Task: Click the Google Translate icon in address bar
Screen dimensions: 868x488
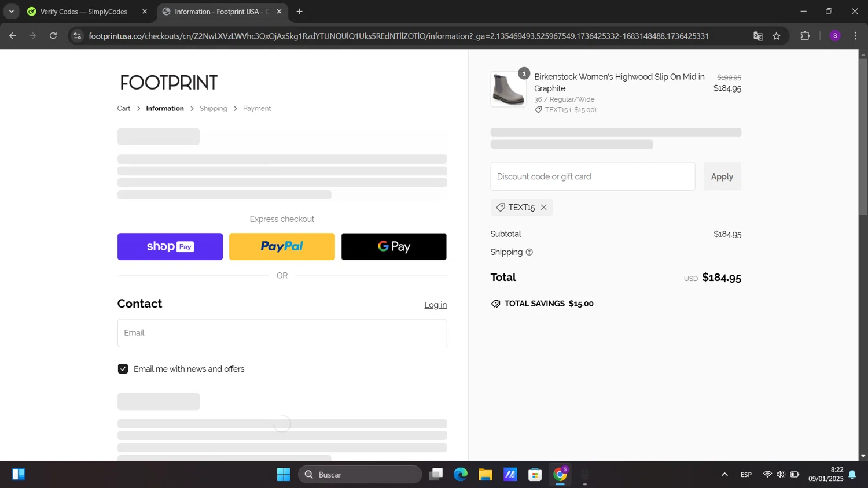Action: pos(758,36)
